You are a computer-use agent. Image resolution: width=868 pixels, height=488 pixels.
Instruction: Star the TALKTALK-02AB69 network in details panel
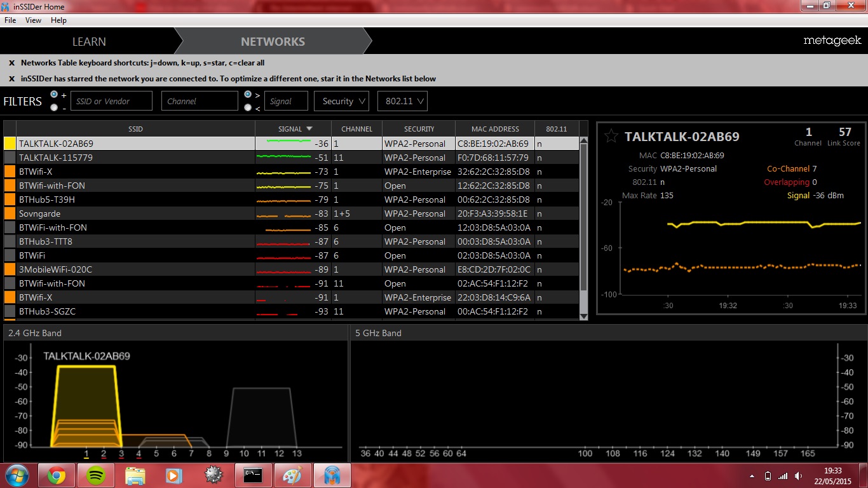click(x=611, y=136)
